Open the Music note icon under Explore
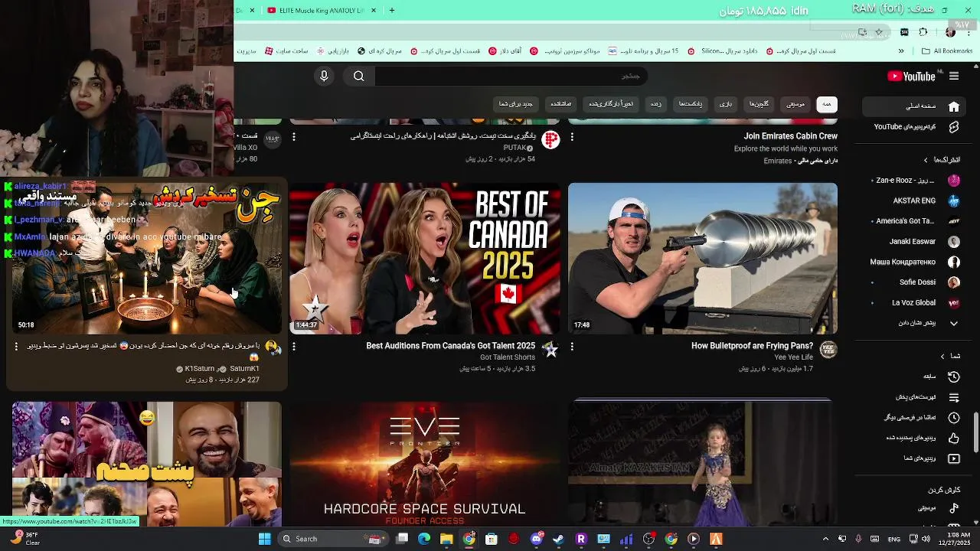This screenshot has height=551, width=980. (x=954, y=508)
